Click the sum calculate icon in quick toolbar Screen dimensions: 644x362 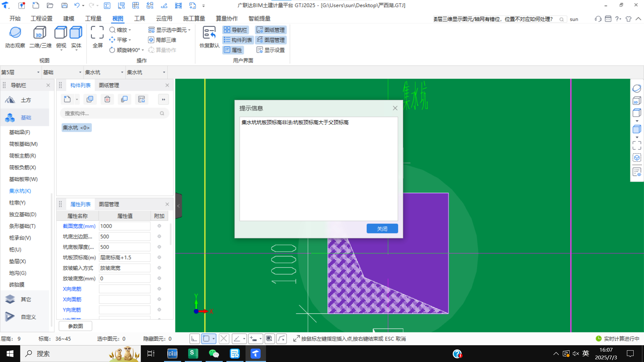tap(107, 5)
